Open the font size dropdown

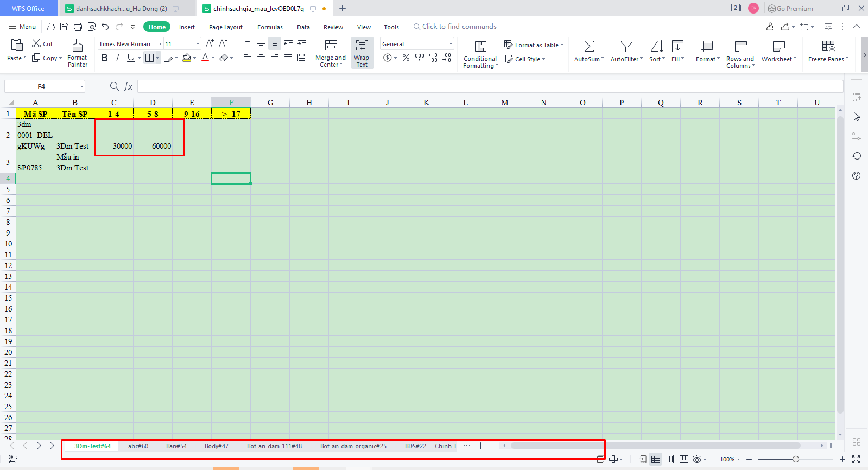tap(198, 44)
